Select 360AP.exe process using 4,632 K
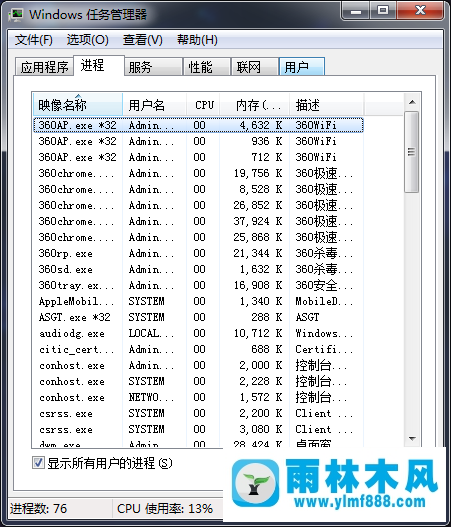Image resolution: width=451 pixels, height=527 pixels. pyautogui.click(x=198, y=125)
